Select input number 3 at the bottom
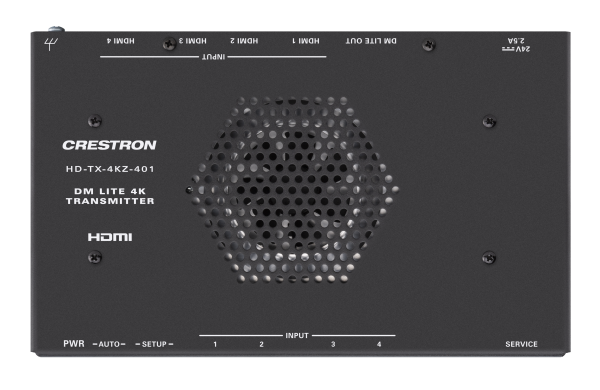This screenshot has height=390, width=600. pyautogui.click(x=333, y=344)
